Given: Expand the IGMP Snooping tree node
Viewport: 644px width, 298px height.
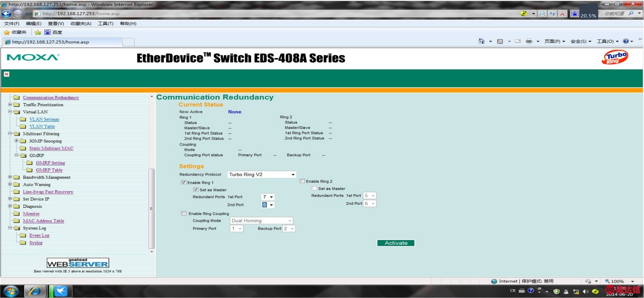Looking at the screenshot, I should point(17,141).
